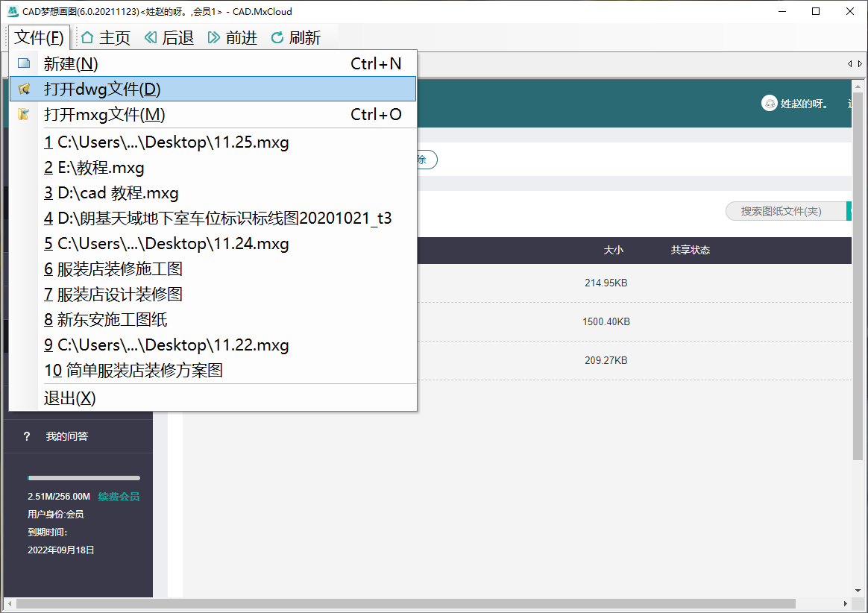This screenshot has height=613, width=868.
Task: Select 新建(N) menu entry
Action: [213, 63]
